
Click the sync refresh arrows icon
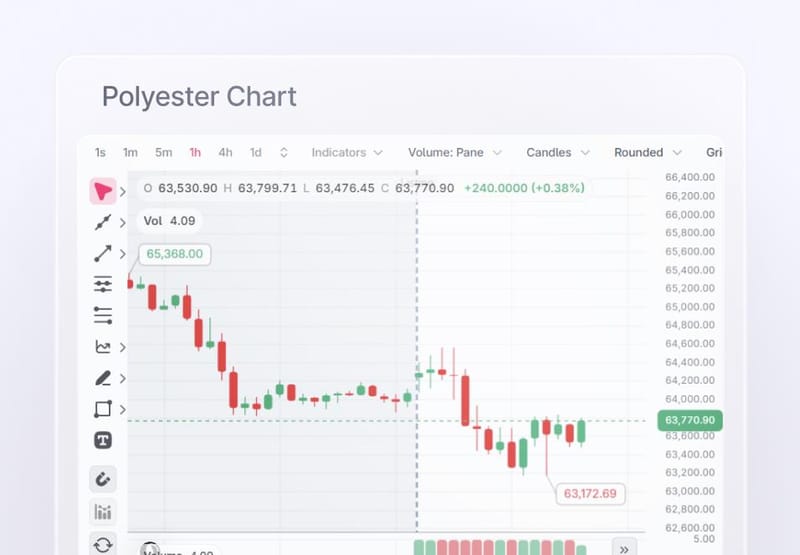point(103,544)
